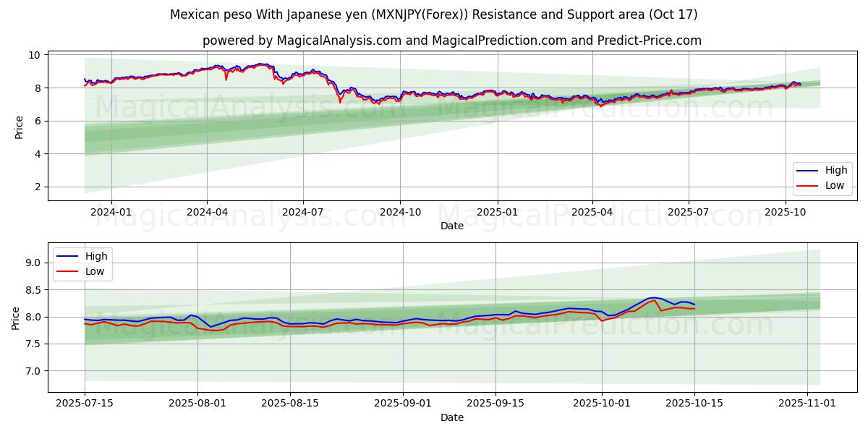
Task: Click the chart title mentioning MXNJPY(Forex)
Action: 434,14
